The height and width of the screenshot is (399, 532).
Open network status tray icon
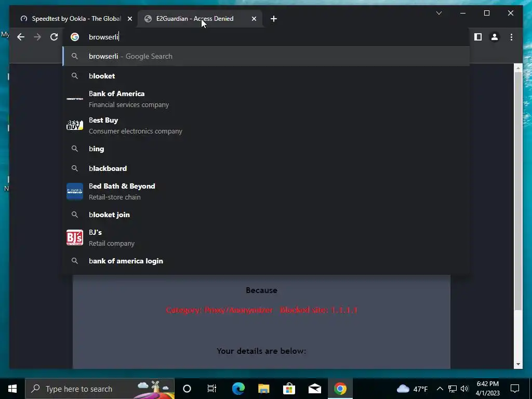(x=453, y=389)
